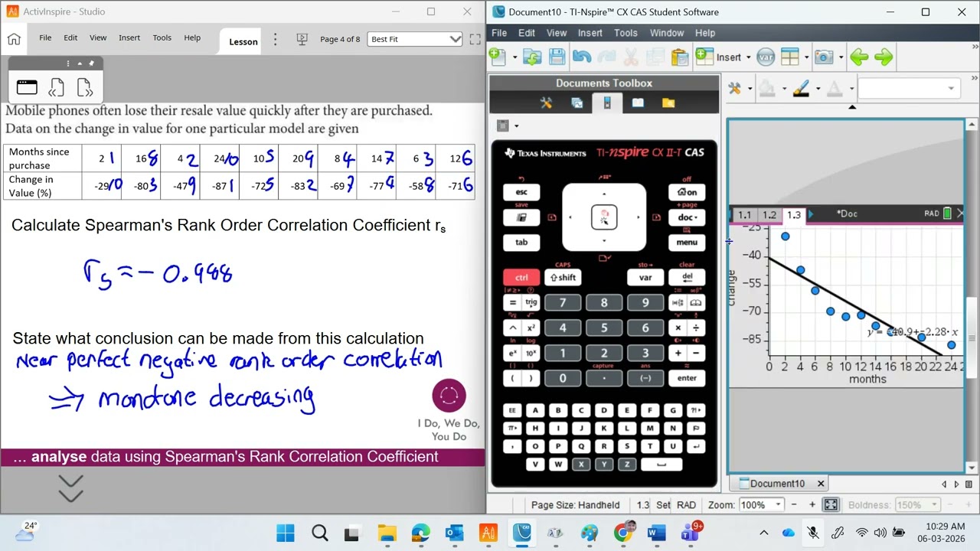Viewport: 980px width, 551px height.
Task: Select the Document10 tab at the bottom
Action: (x=777, y=484)
